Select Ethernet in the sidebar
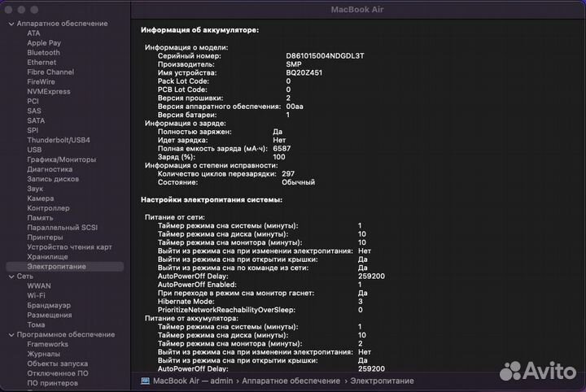This screenshot has height=392, width=586. click(x=42, y=63)
